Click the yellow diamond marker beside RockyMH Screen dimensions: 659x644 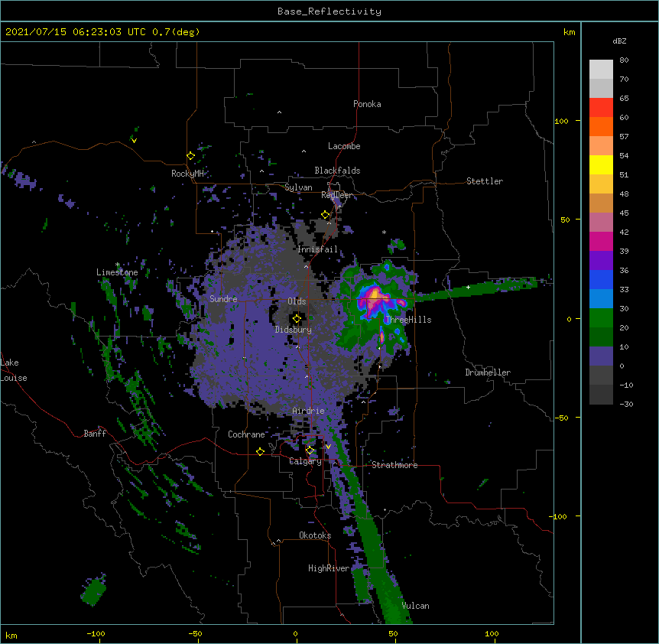[190, 156]
